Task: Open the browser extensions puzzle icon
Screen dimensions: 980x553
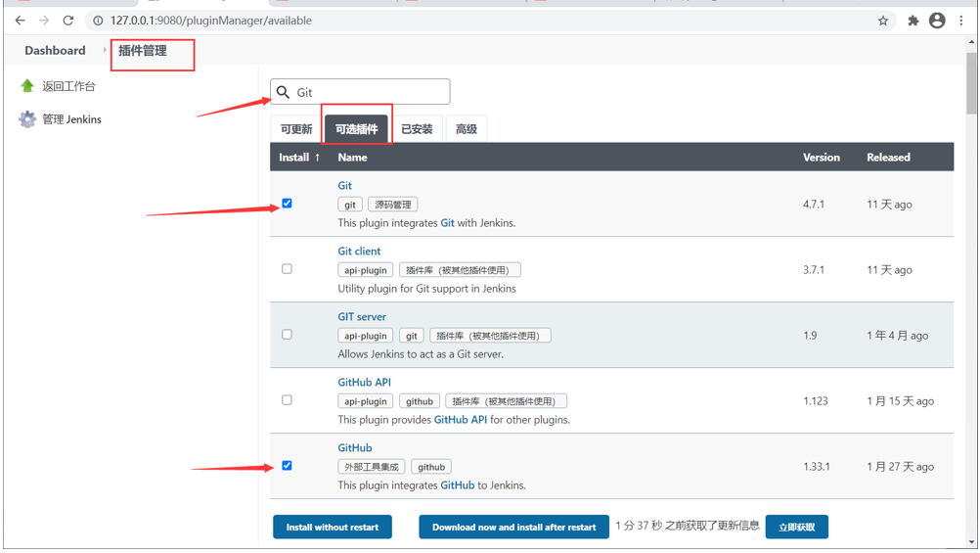Action: (913, 21)
